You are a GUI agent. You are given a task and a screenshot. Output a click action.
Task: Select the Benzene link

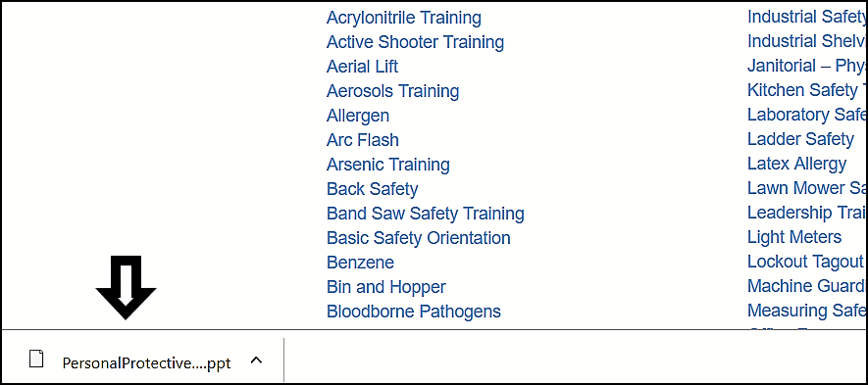coord(360,263)
